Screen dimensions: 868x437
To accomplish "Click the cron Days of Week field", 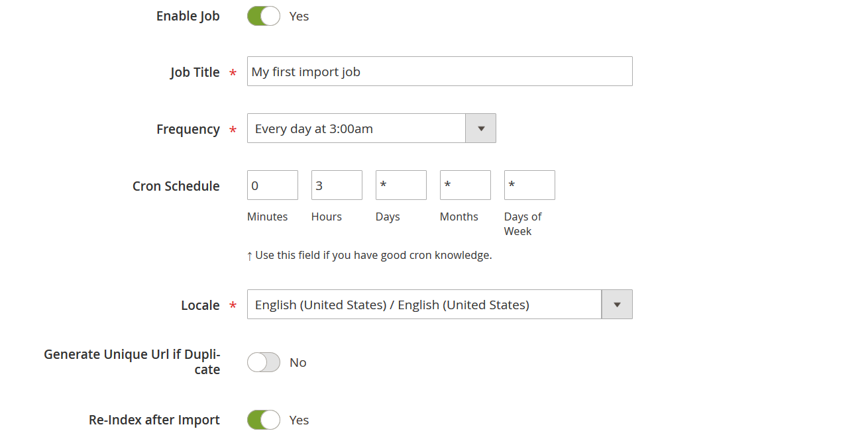I will (529, 185).
